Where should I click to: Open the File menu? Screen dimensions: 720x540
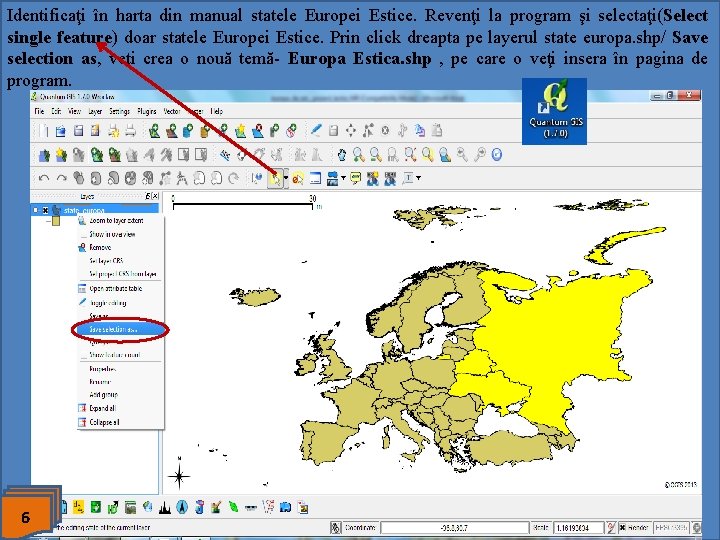(x=39, y=111)
